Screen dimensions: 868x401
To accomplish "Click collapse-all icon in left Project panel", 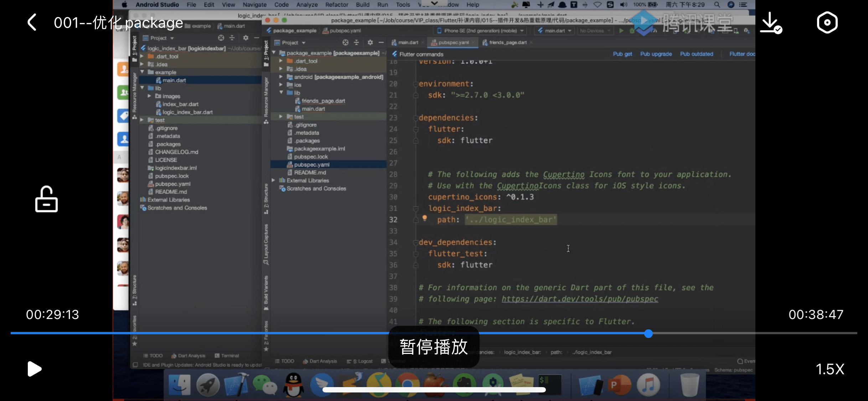I will (x=232, y=38).
